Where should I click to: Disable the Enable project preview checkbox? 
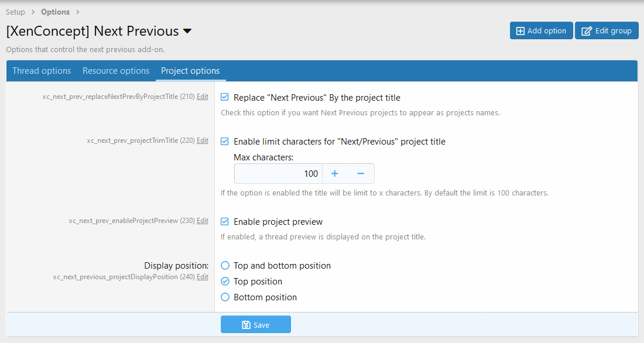pos(225,221)
